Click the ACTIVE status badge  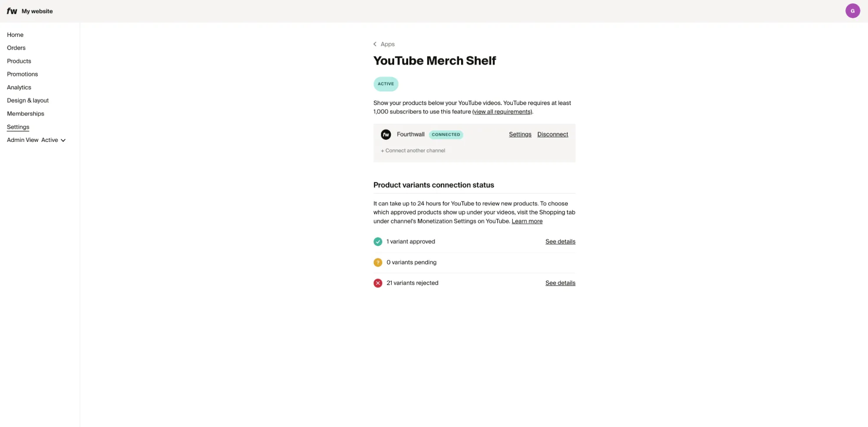pyautogui.click(x=386, y=84)
